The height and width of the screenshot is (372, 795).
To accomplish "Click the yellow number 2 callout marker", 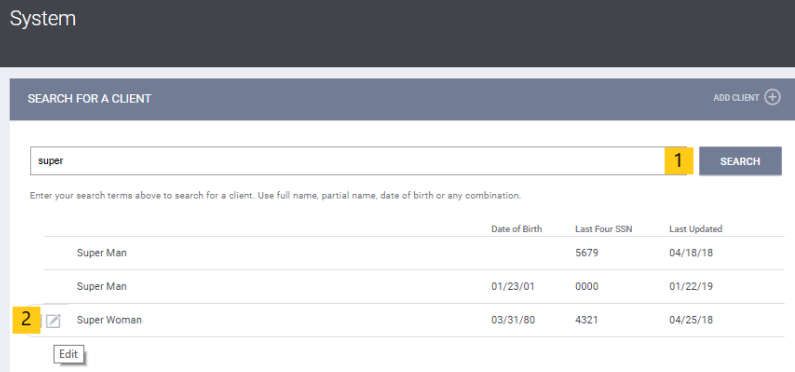I will pyautogui.click(x=26, y=320).
